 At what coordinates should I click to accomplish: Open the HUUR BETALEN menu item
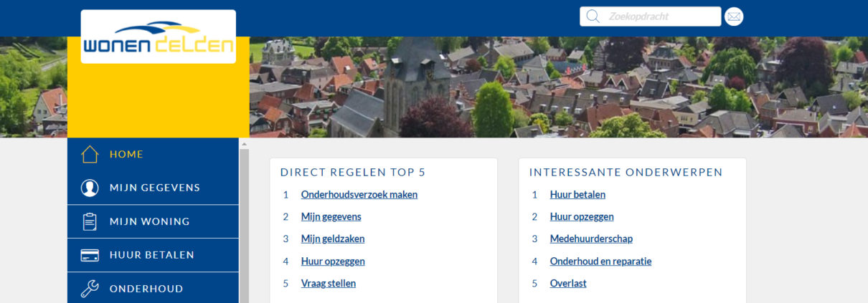[x=153, y=255]
